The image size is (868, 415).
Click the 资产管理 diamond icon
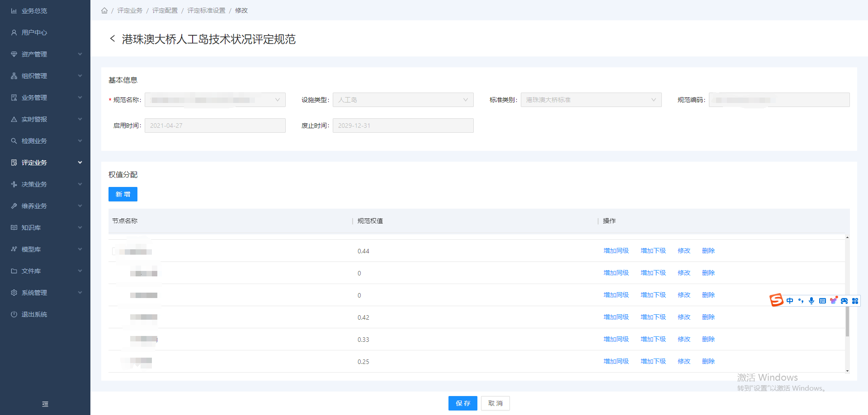[14, 54]
